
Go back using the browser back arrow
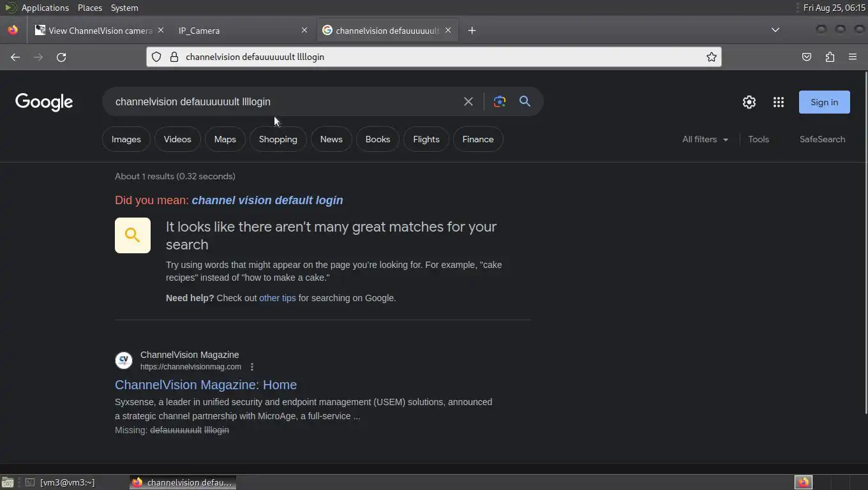(x=15, y=57)
